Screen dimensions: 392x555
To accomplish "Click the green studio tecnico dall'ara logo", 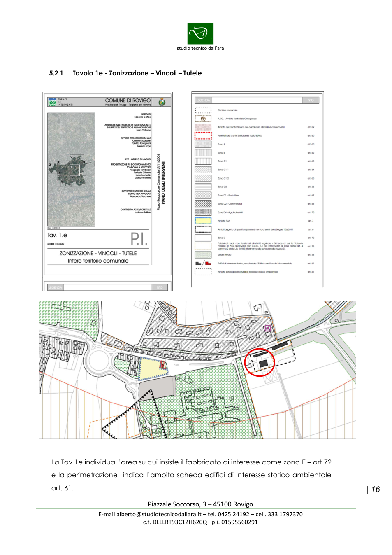I will point(200,34).
